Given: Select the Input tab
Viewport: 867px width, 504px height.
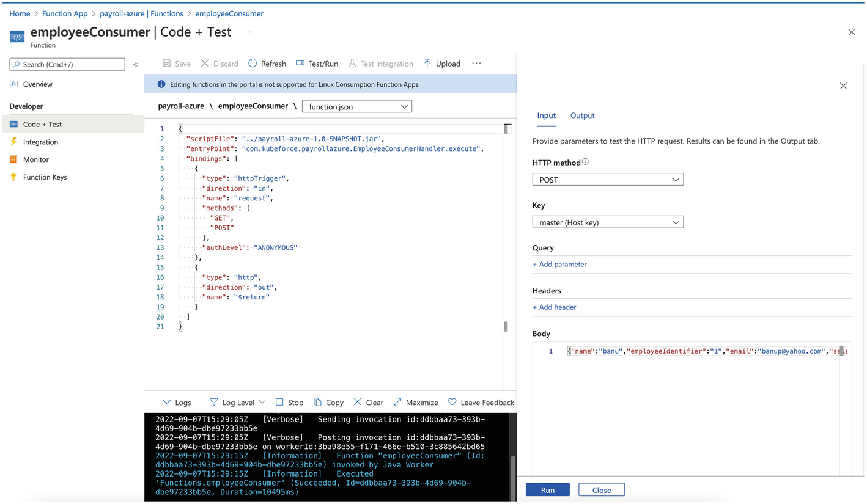Looking at the screenshot, I should pyautogui.click(x=546, y=115).
